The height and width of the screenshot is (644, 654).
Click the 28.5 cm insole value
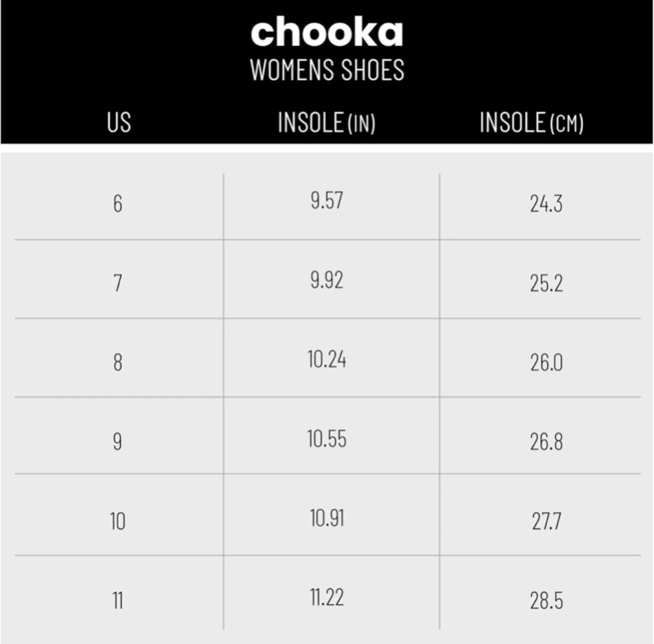pos(546,600)
